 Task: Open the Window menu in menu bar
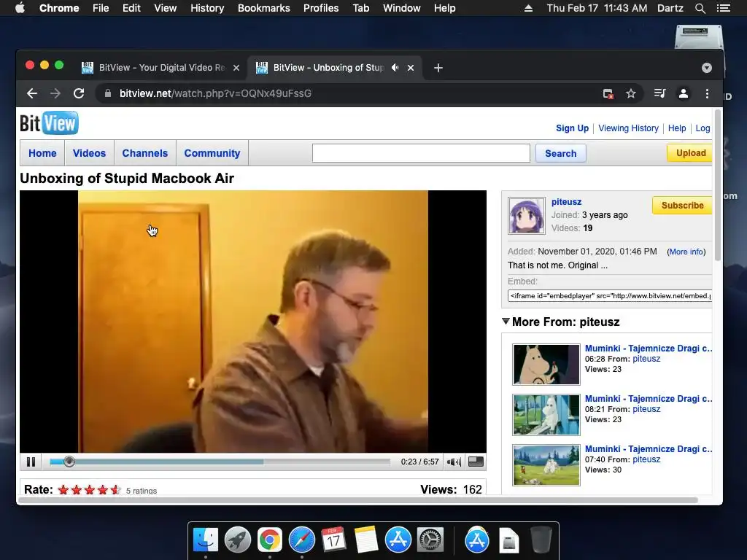(402, 8)
